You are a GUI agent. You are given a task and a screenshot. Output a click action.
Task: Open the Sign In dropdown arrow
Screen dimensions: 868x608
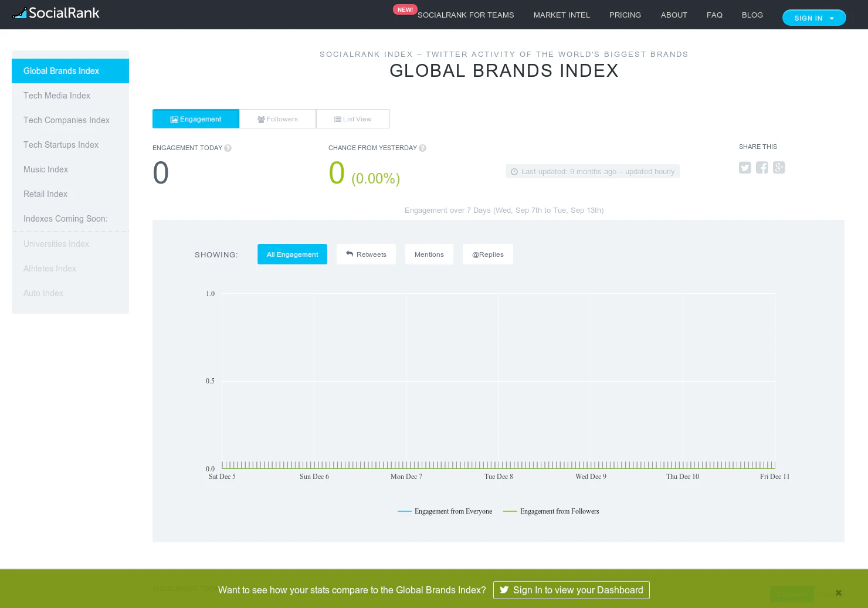click(832, 18)
